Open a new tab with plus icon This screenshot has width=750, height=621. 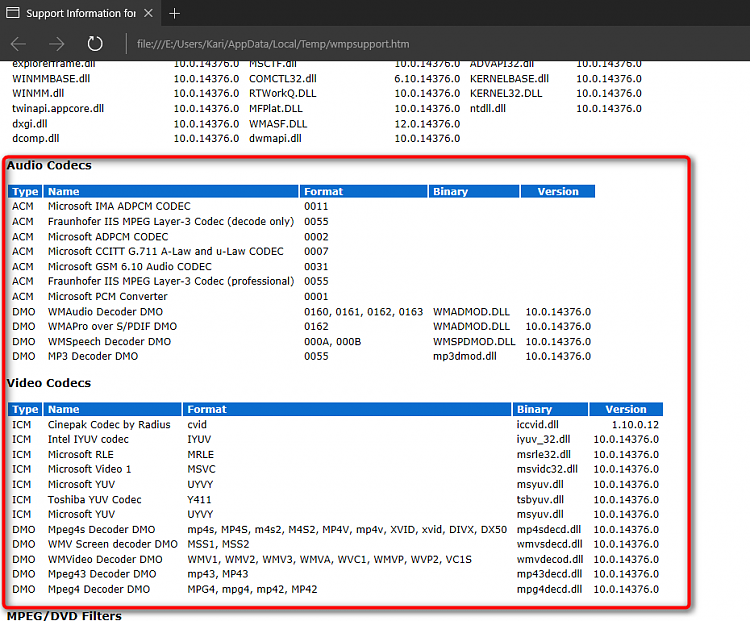click(x=175, y=13)
